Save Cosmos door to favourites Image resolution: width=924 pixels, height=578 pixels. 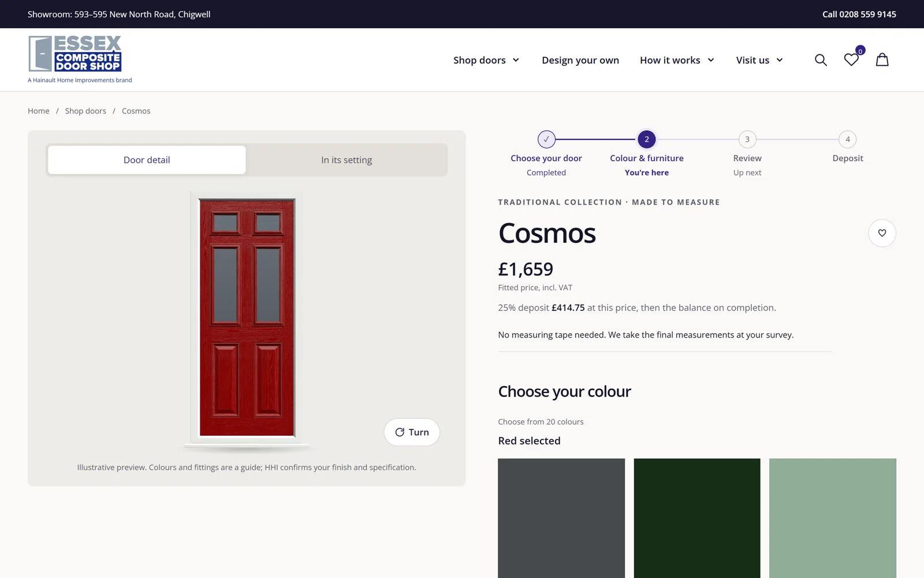point(882,233)
